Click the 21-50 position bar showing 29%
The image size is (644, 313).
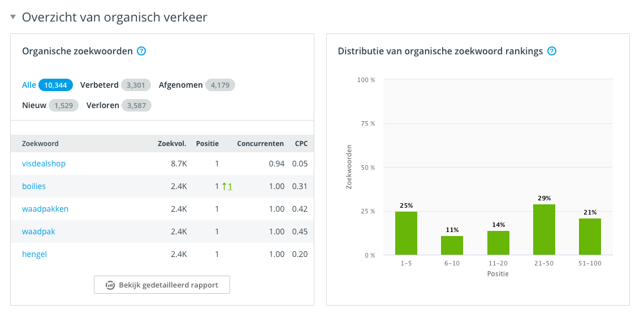tap(544, 229)
